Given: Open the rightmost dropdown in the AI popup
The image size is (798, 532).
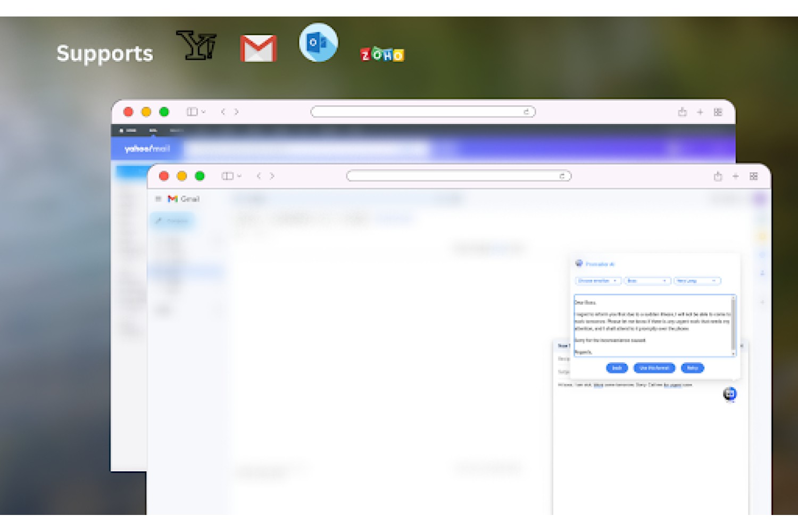Looking at the screenshot, I should pyautogui.click(x=697, y=281).
